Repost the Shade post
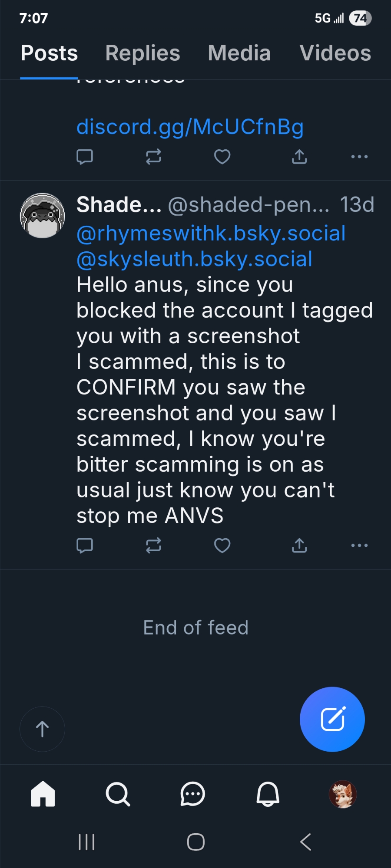Image resolution: width=391 pixels, height=868 pixels. pyautogui.click(x=153, y=546)
